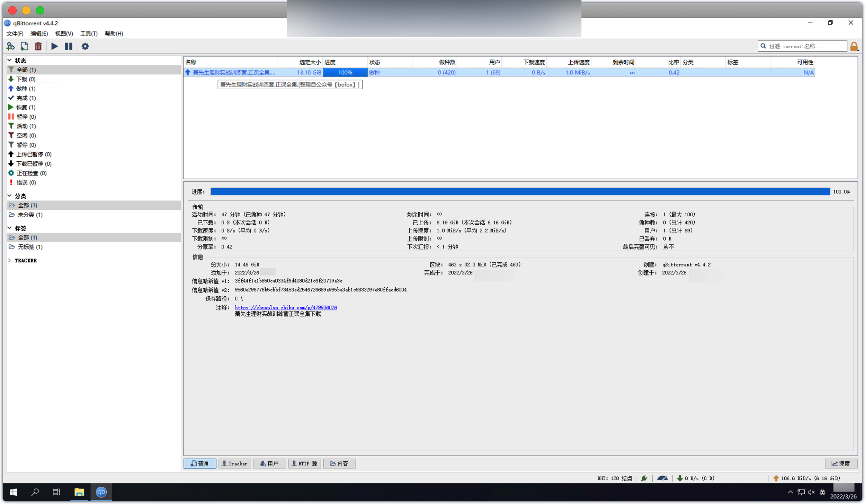The image size is (865, 504).
Task: Select the 上传已暂停 (0) filter
Action: tap(94, 154)
